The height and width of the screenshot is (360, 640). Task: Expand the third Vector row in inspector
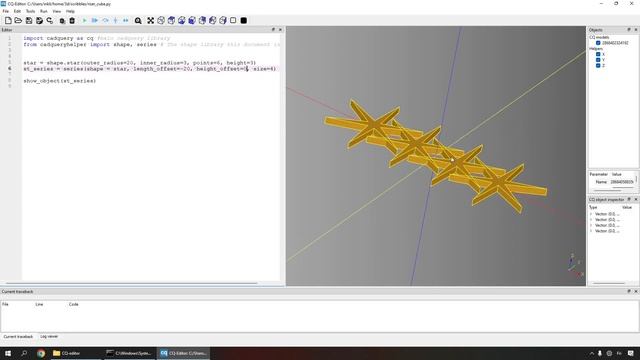pos(591,225)
